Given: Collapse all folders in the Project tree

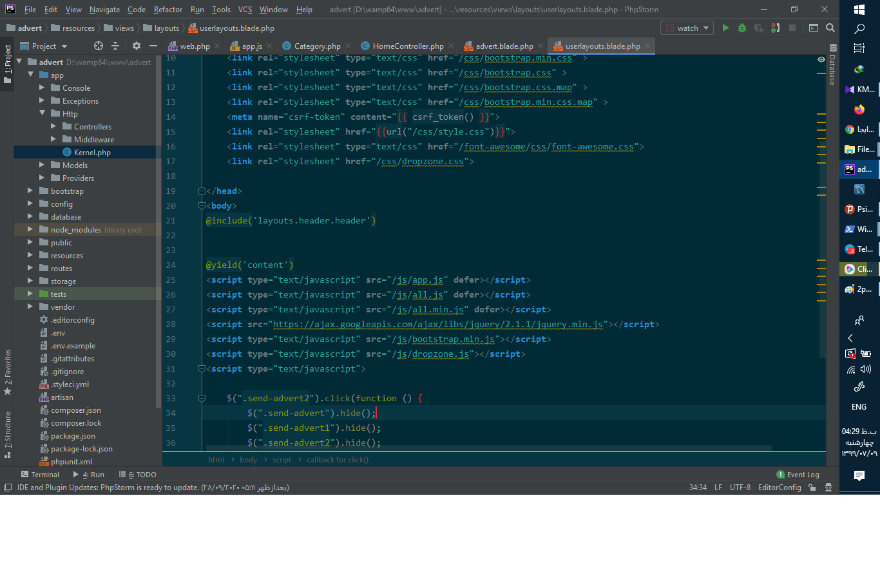Looking at the screenshot, I should pos(115,46).
